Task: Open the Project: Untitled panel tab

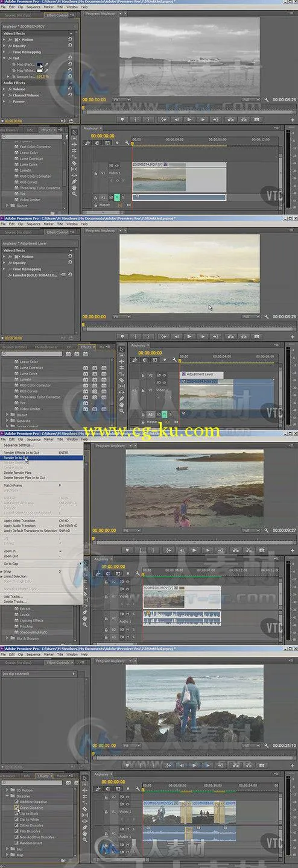Action: (x=15, y=347)
